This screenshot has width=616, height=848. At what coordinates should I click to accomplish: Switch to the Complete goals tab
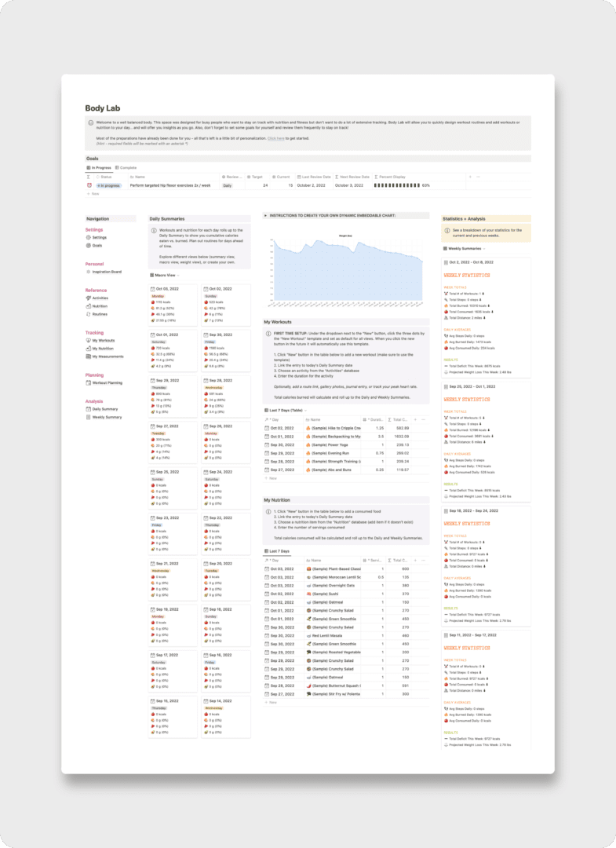tap(126, 167)
